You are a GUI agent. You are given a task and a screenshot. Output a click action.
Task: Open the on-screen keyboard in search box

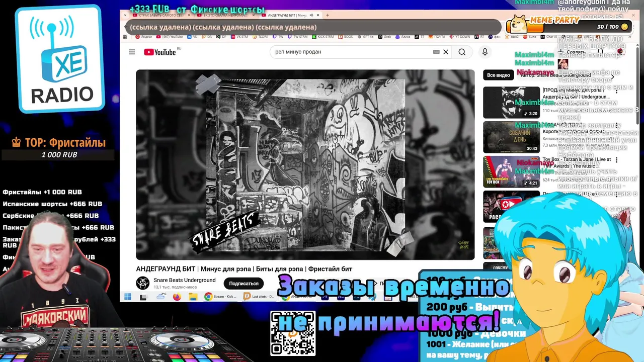pos(436,52)
